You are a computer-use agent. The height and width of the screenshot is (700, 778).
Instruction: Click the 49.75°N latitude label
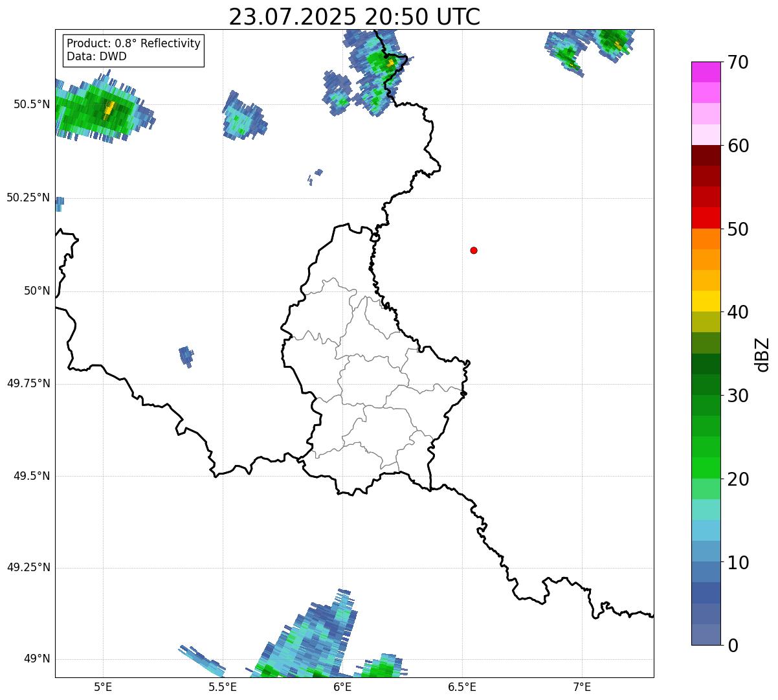(28, 383)
